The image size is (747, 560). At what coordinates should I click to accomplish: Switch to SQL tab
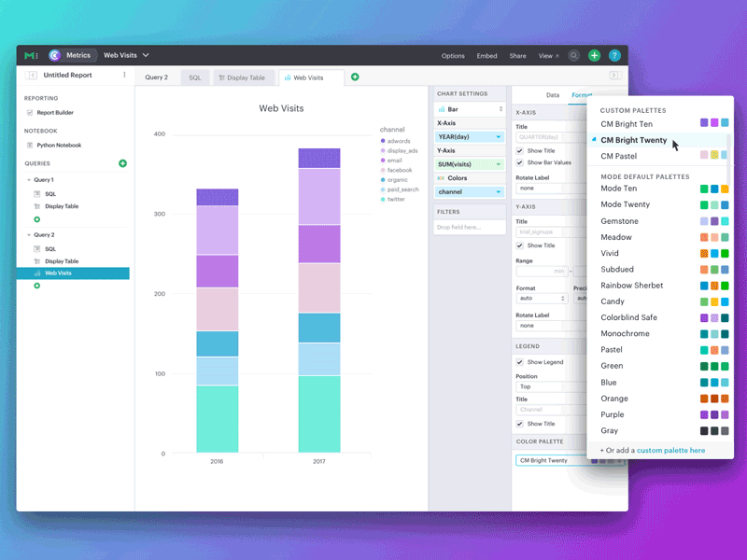pyautogui.click(x=195, y=77)
